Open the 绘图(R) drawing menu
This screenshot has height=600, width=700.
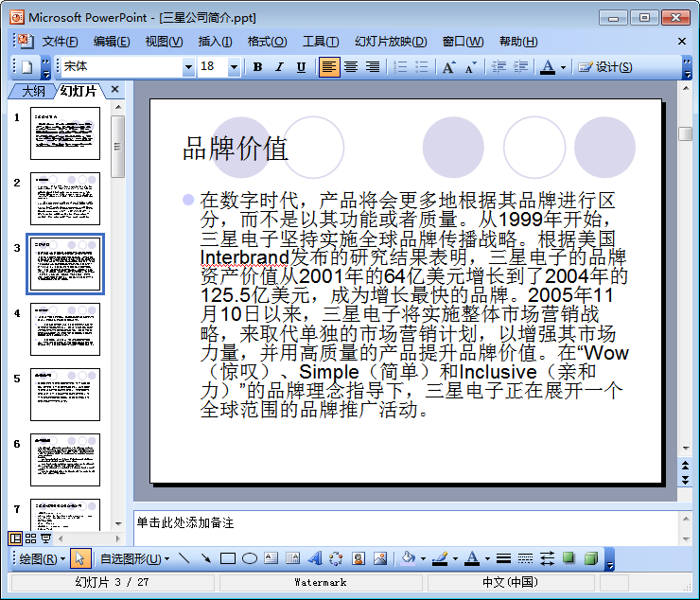pos(42,559)
